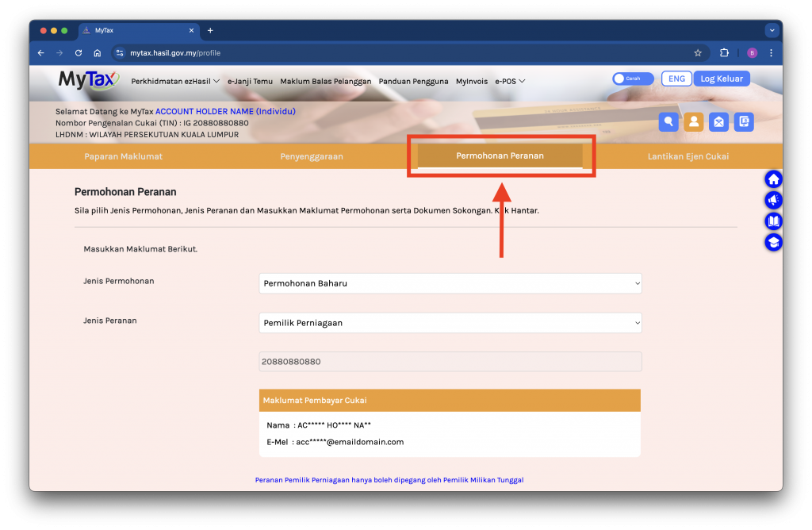Expand the Perkhidmatan ezHasil menu
This screenshot has width=812, height=530.
pos(175,81)
